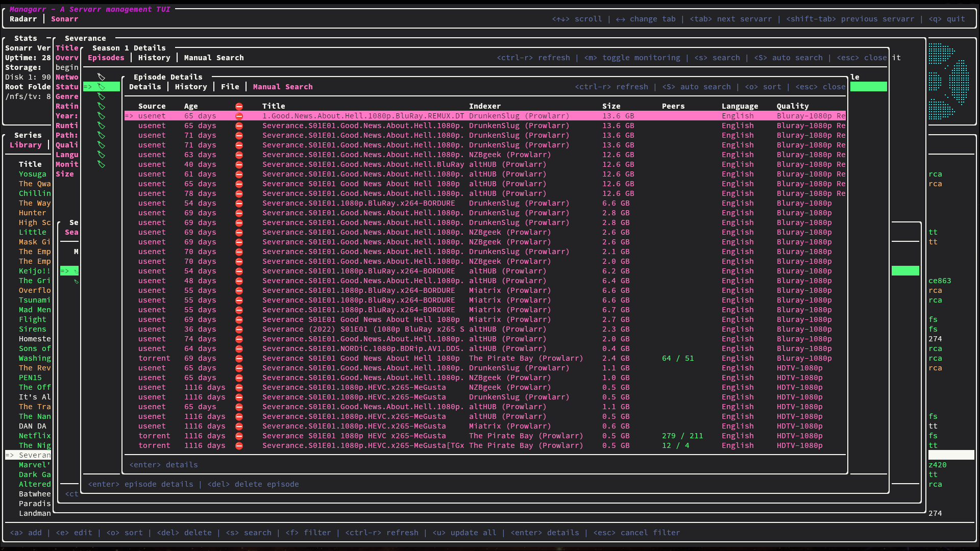This screenshot has height=551, width=980.
Task: Click rejected icon on the 36 days release
Action: [x=239, y=330]
